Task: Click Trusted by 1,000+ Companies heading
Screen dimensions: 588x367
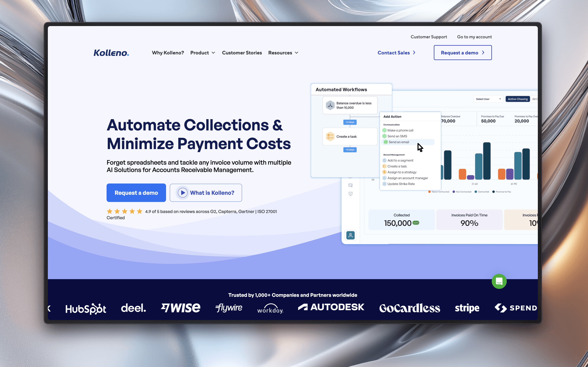Action: pos(293,295)
